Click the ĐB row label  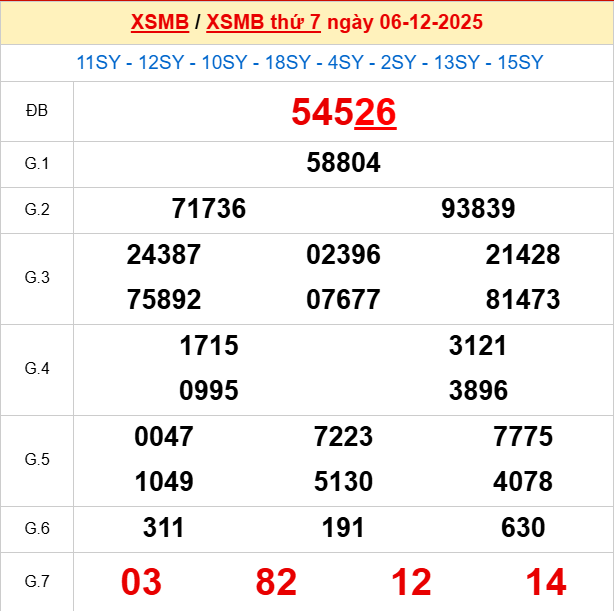tap(36, 111)
